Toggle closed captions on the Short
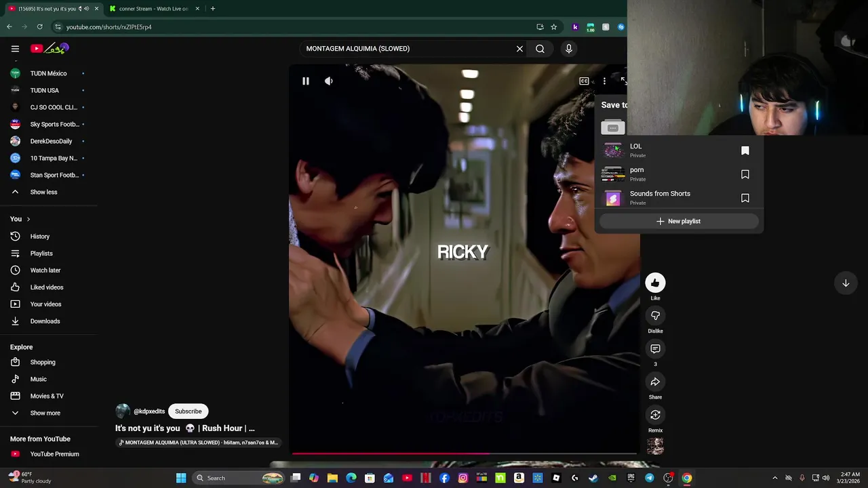 point(584,81)
